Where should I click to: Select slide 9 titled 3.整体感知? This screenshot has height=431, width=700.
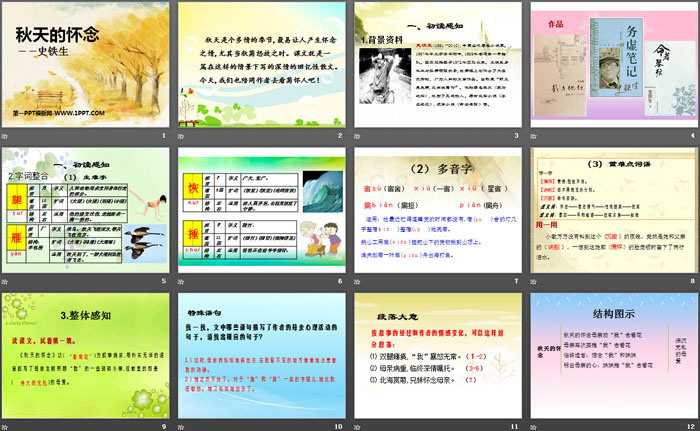click(86, 356)
